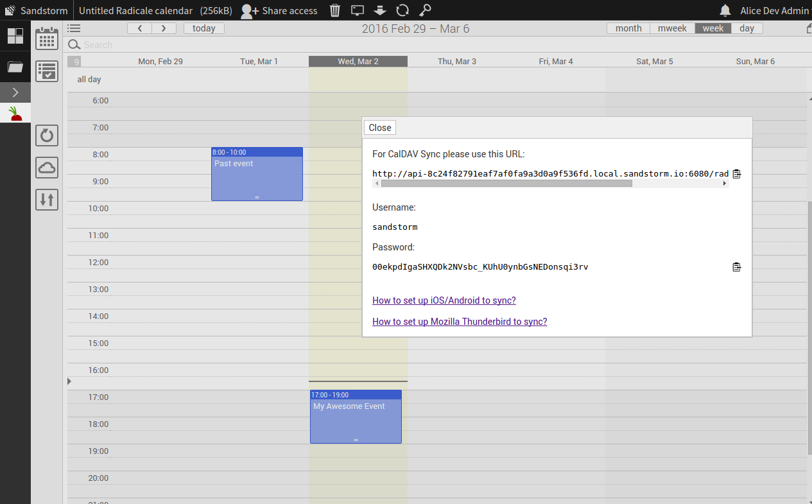Open the Alice Dev Admin account menu
Viewport: 812px width, 504px height.
(x=774, y=10)
